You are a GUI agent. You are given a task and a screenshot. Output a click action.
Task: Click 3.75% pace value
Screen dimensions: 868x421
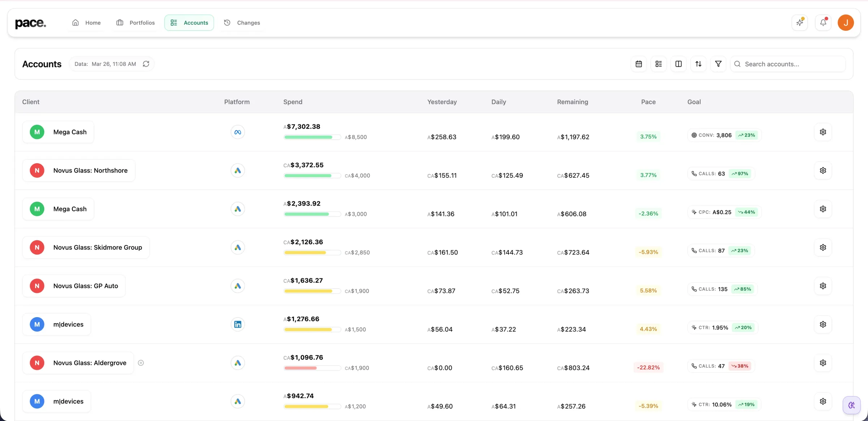point(648,136)
